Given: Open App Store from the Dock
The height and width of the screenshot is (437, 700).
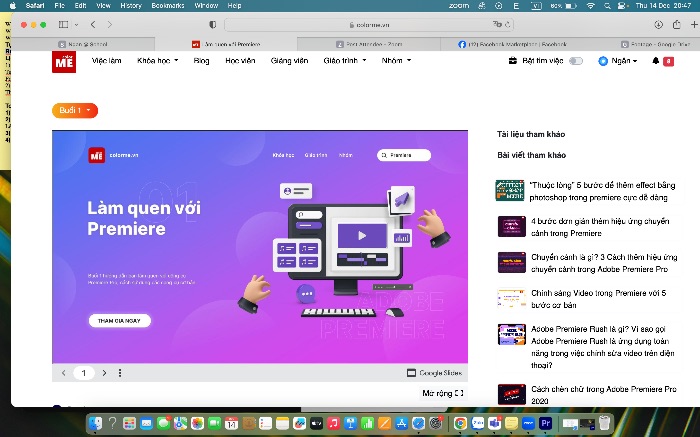Looking at the screenshot, I should pos(401,422).
